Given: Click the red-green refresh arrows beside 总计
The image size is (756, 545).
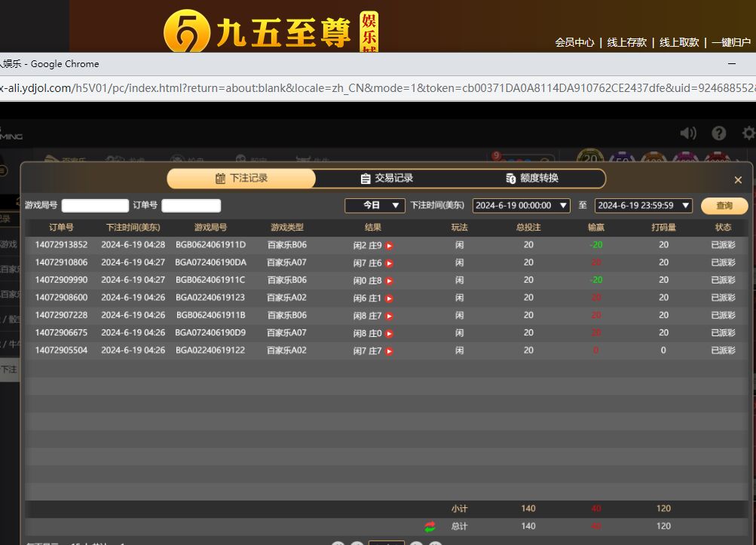Looking at the screenshot, I should [x=430, y=527].
